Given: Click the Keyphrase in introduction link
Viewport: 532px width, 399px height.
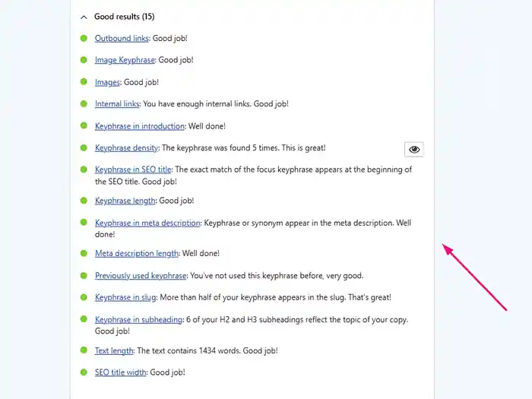Looking at the screenshot, I should (139, 126).
